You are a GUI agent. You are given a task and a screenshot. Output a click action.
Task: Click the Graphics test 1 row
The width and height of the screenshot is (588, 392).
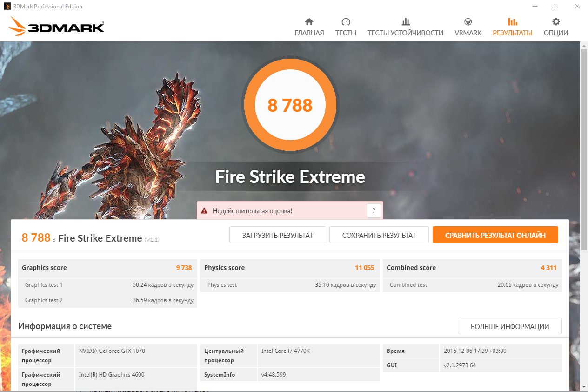click(107, 285)
